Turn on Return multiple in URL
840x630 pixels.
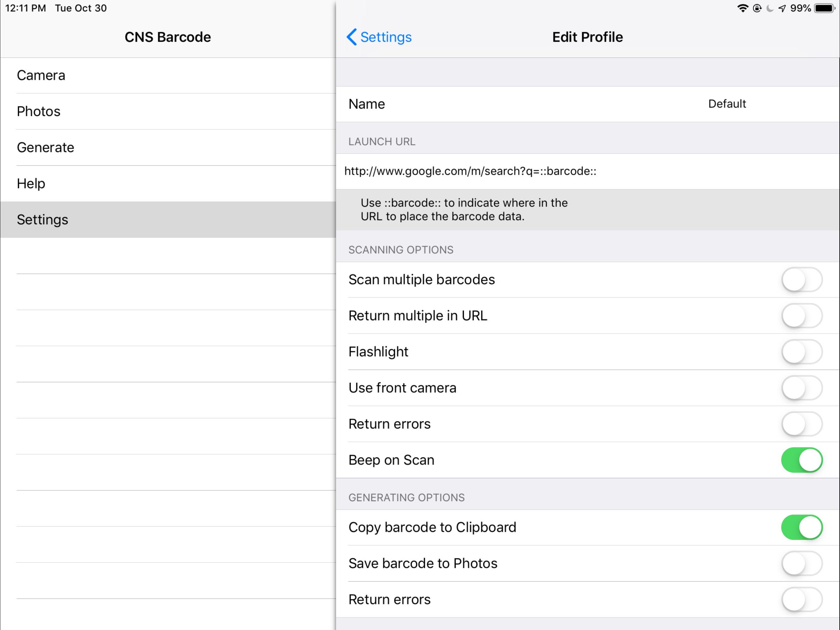802,316
